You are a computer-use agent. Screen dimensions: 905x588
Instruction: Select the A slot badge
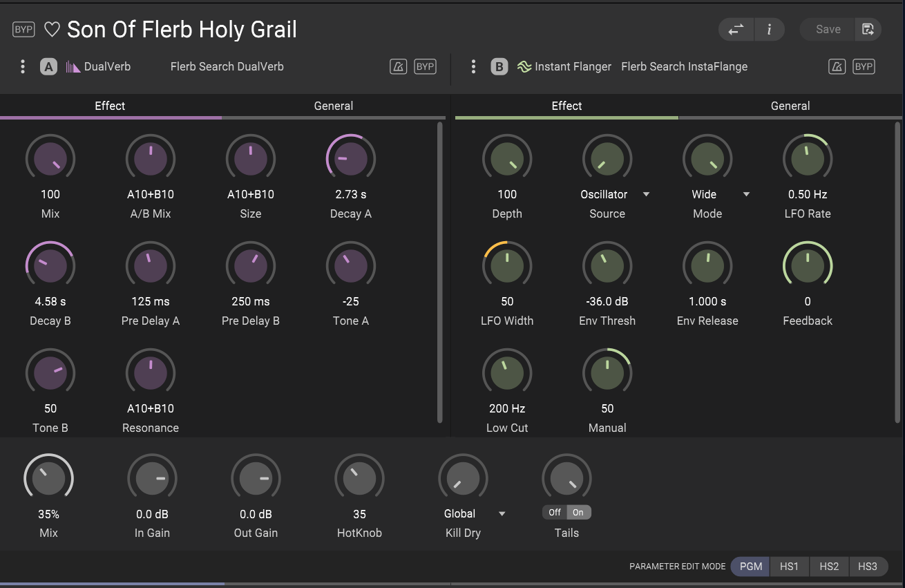[x=48, y=67]
